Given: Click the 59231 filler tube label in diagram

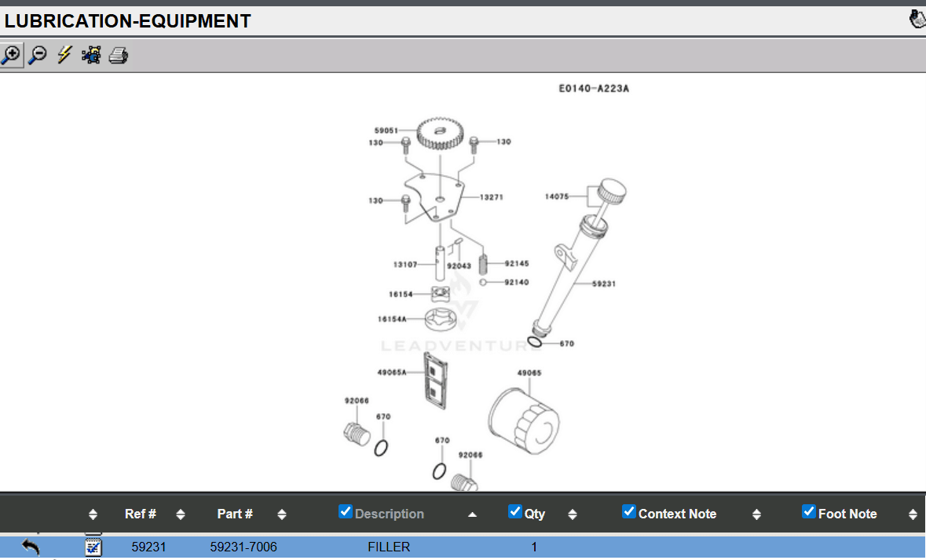Looking at the screenshot, I should [x=604, y=284].
